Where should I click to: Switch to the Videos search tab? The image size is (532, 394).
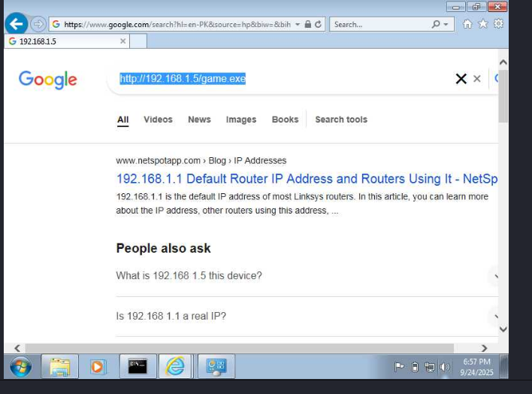pyautogui.click(x=158, y=120)
